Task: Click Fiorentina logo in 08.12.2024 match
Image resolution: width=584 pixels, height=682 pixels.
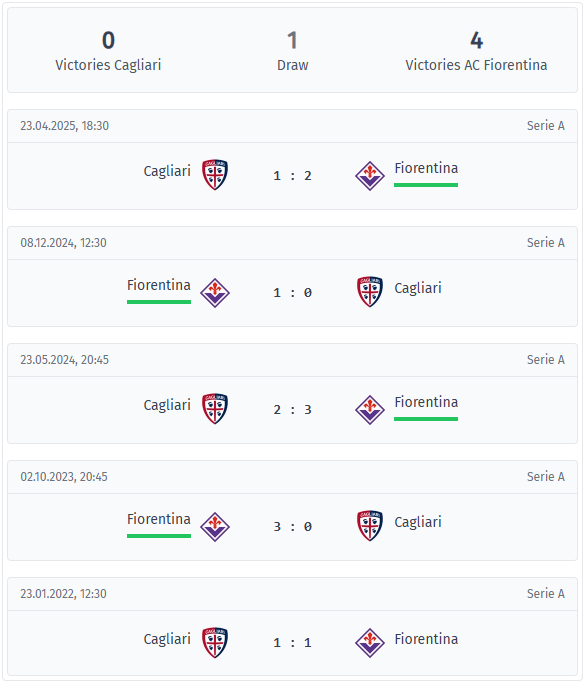Action: click(215, 293)
